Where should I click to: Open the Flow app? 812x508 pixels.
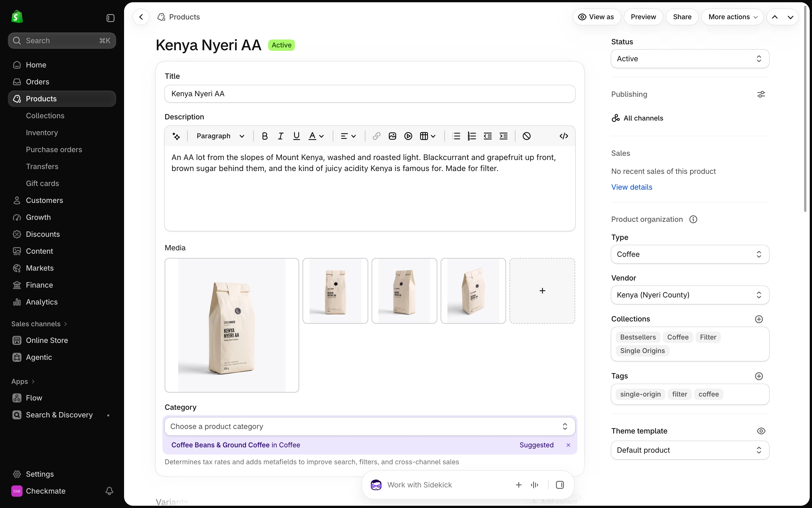click(62, 398)
